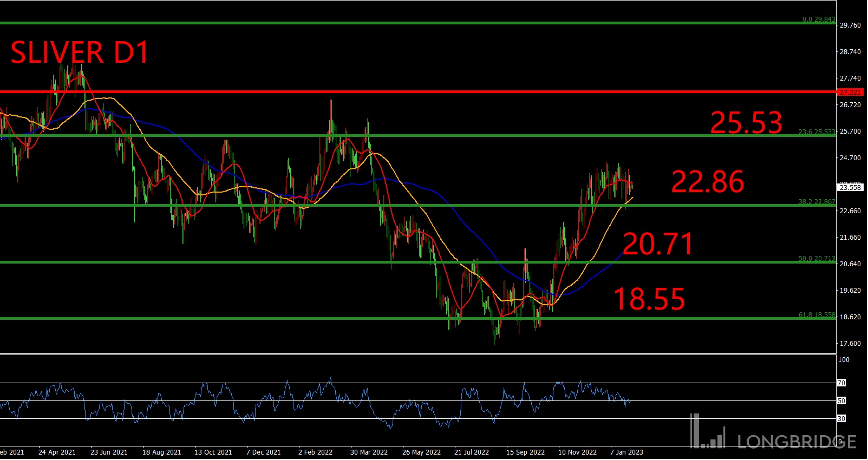Click the Fibonacci 23.6 25.533 level label
This screenshot has width=868, height=460.
pyautogui.click(x=817, y=132)
